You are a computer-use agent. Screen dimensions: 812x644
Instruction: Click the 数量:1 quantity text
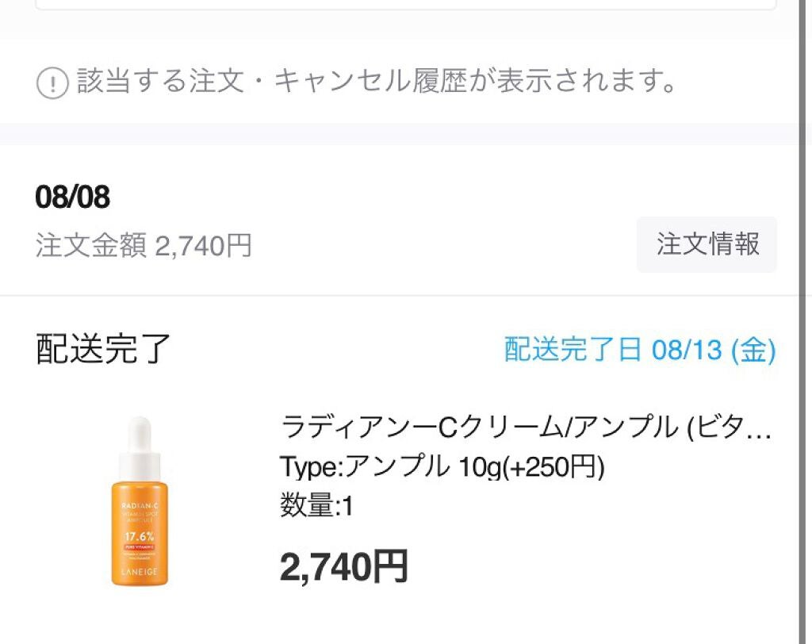[317, 508]
